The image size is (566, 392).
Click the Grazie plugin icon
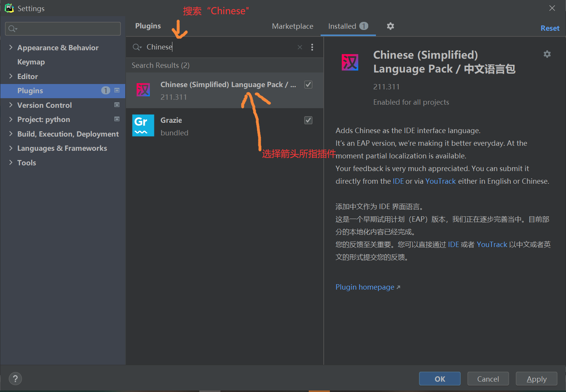click(x=143, y=125)
